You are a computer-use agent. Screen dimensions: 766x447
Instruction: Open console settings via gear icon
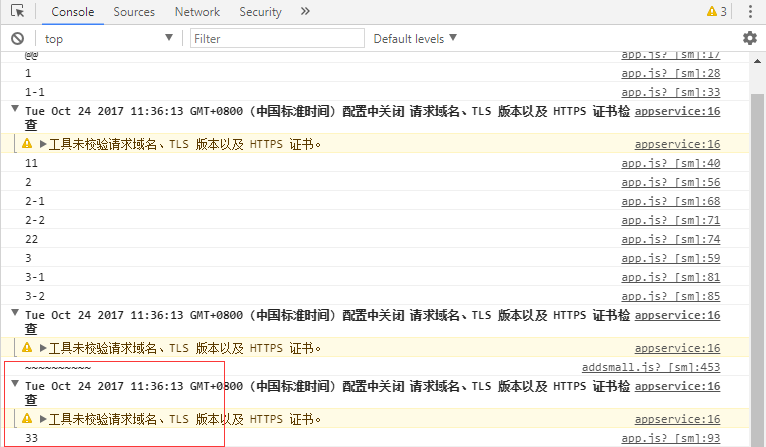tap(749, 38)
